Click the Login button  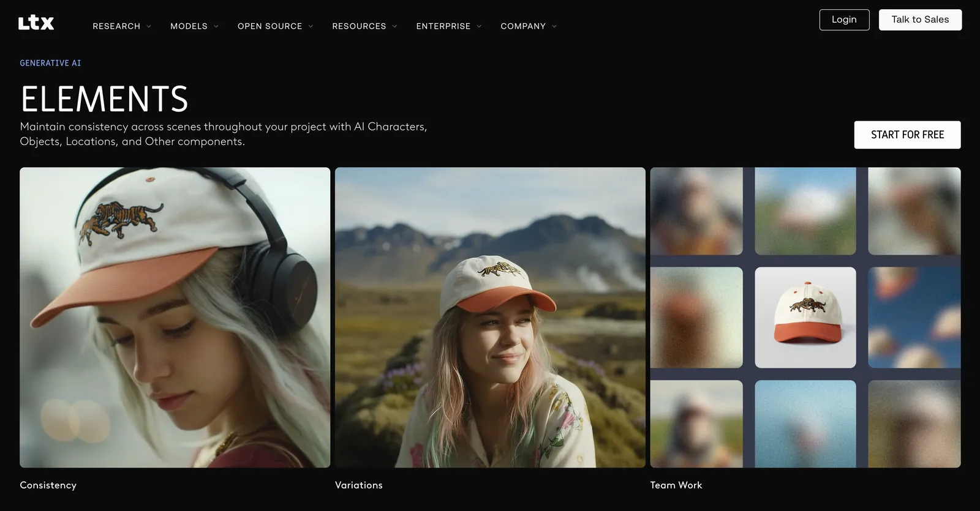[844, 20]
